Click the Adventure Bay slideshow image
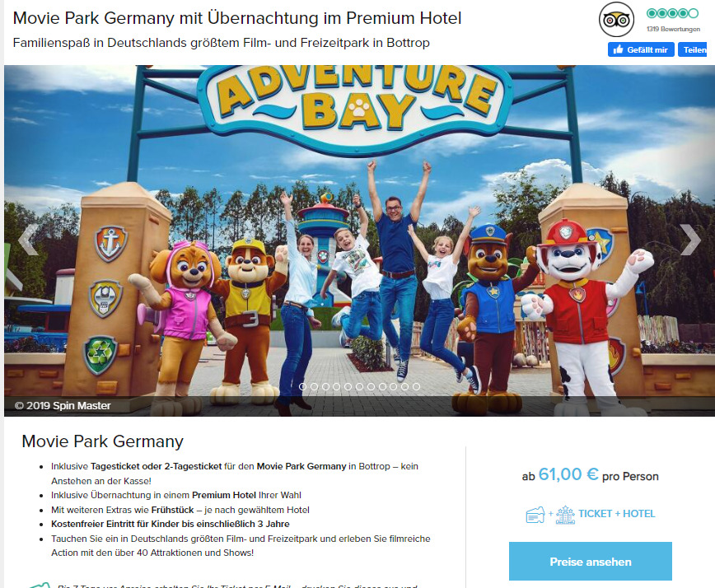 [x=359, y=240]
